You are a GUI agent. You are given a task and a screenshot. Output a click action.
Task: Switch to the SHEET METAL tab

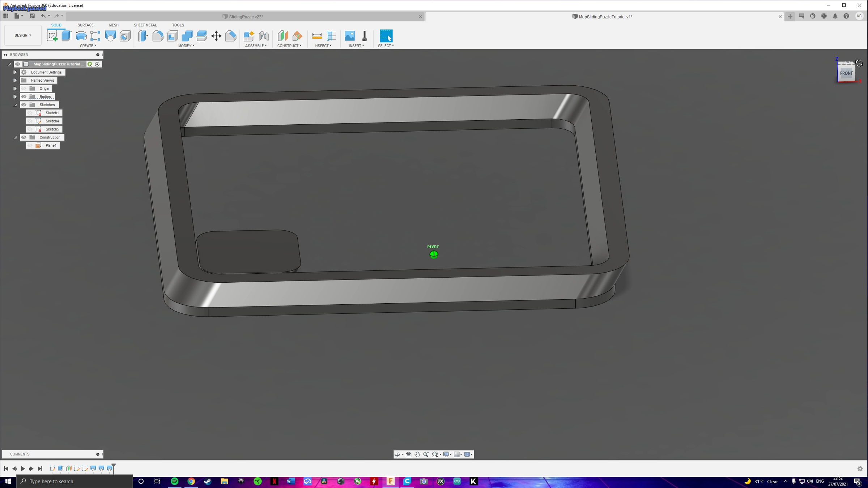[145, 25]
